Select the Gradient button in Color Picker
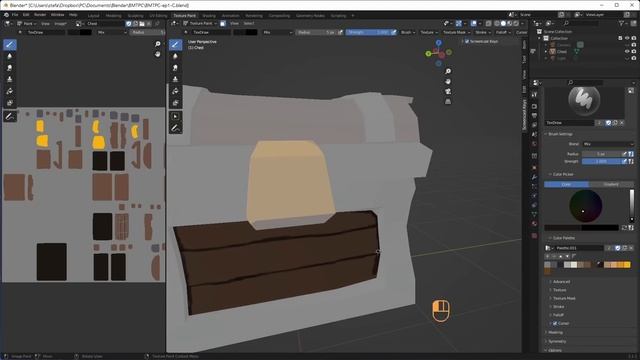Screen dimensions: 640x360 point(611,184)
